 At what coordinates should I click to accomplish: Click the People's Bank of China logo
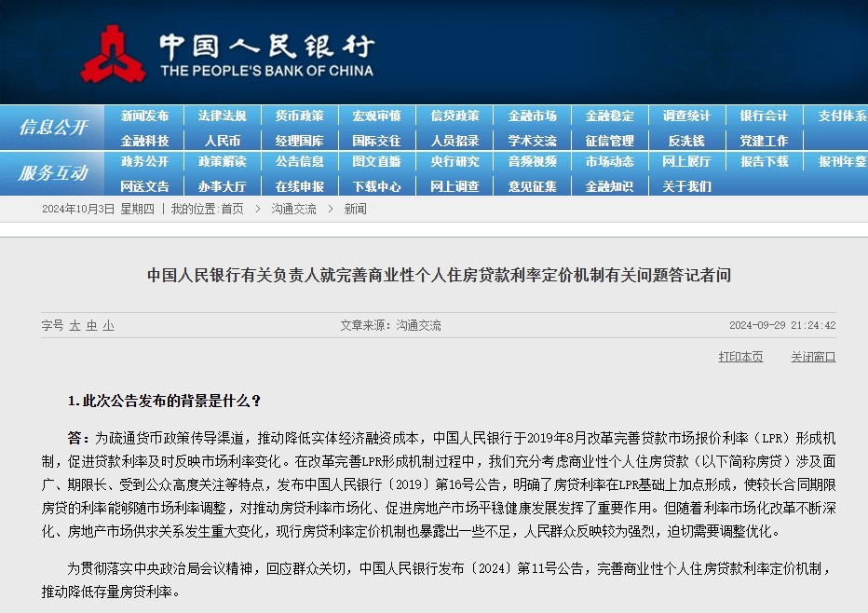tap(227, 55)
